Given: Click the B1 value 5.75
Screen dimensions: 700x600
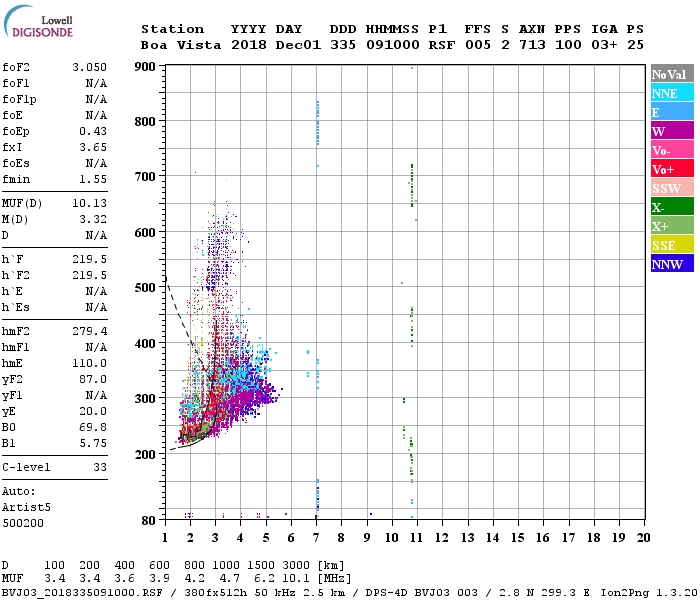Looking at the screenshot, I should pyautogui.click(x=93, y=444).
